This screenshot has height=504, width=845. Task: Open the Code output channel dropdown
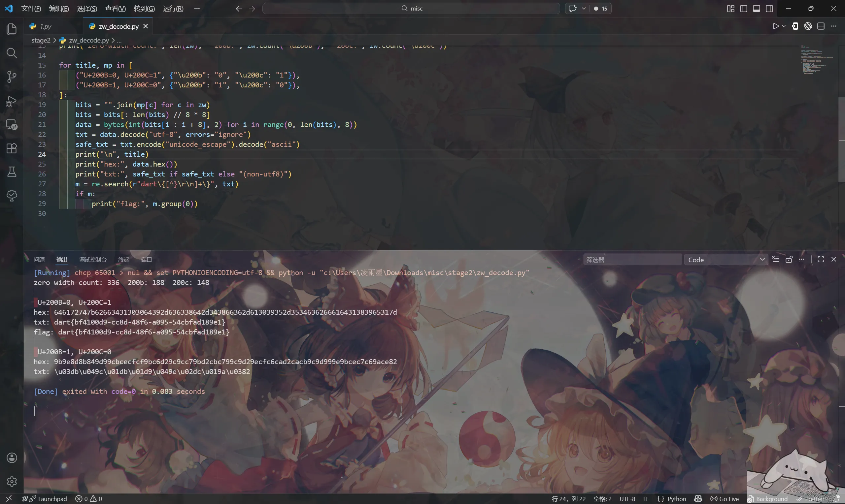click(726, 260)
